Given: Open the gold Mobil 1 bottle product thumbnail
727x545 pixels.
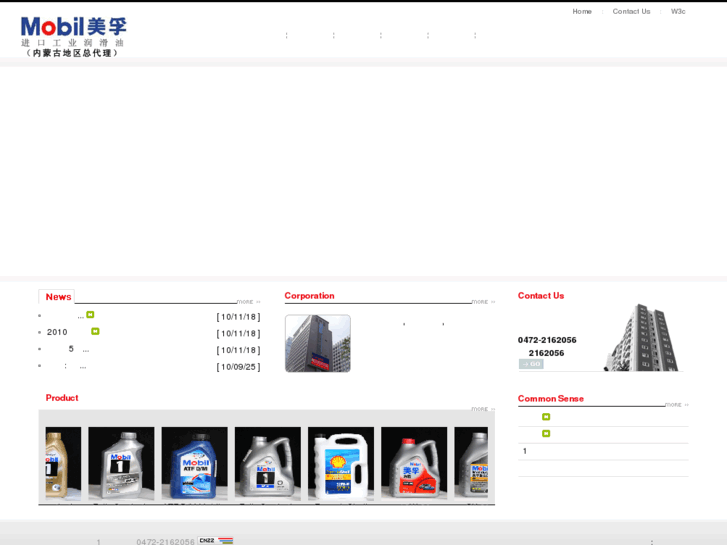Looking at the screenshot, I should pos(63,463).
